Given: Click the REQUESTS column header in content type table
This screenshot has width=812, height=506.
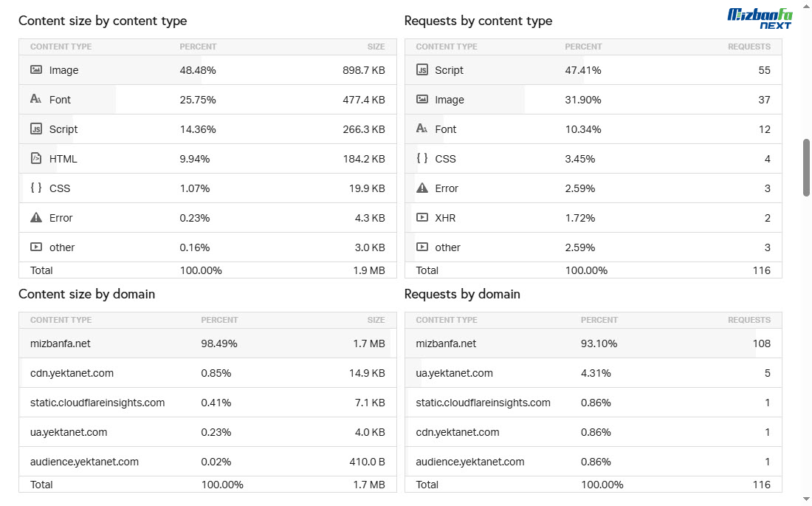Looking at the screenshot, I should (749, 47).
